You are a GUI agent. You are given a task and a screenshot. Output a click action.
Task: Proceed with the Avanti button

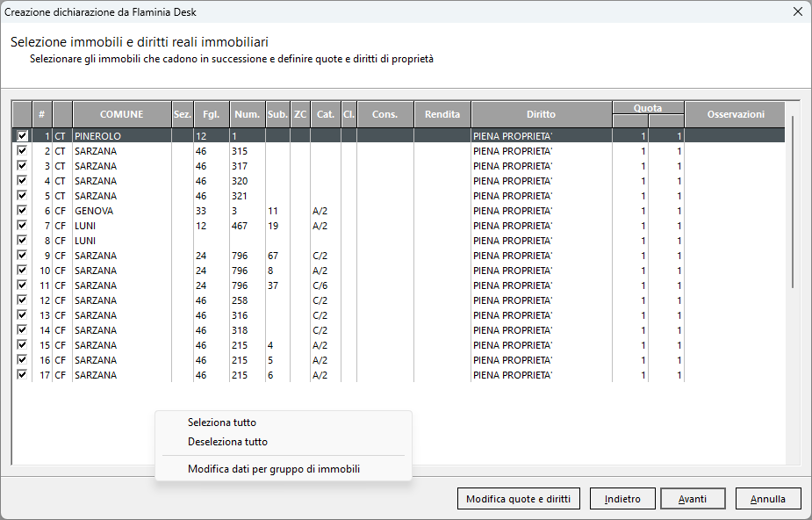click(x=693, y=499)
